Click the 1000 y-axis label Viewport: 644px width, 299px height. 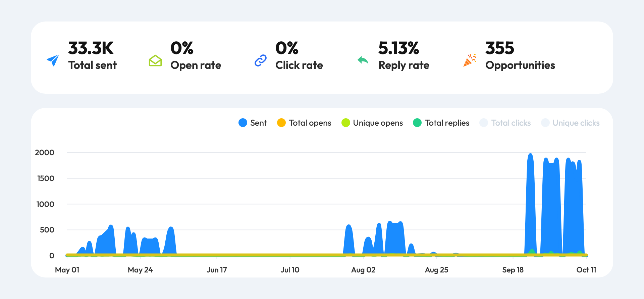[x=45, y=204]
